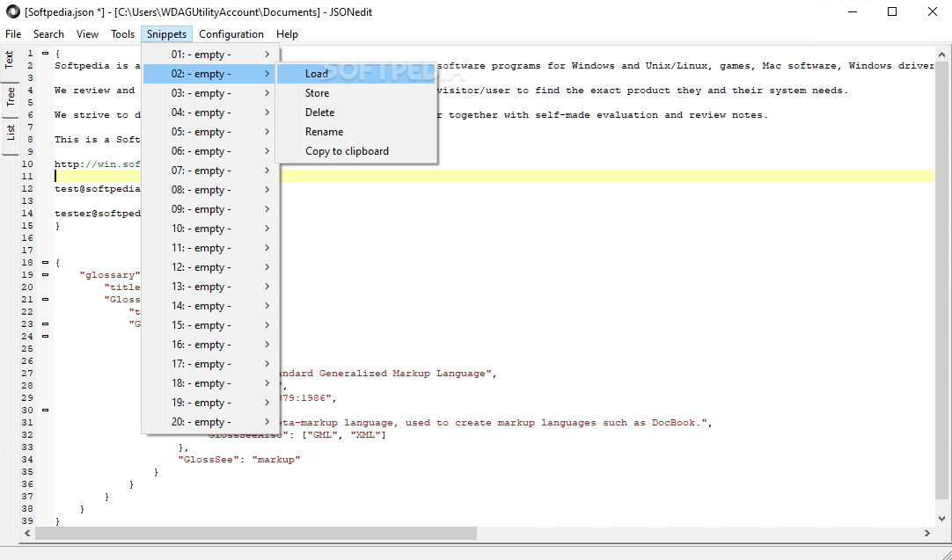The height and width of the screenshot is (560, 952).
Task: Open the Help menu
Action: click(287, 34)
